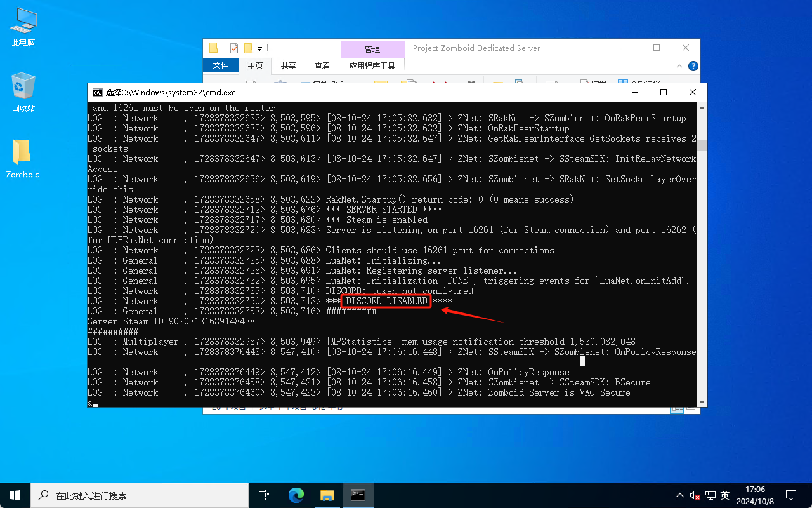Open Customize Quick Access Toolbar dropdown
Viewport: 812px width, 508px height.
pos(259,48)
